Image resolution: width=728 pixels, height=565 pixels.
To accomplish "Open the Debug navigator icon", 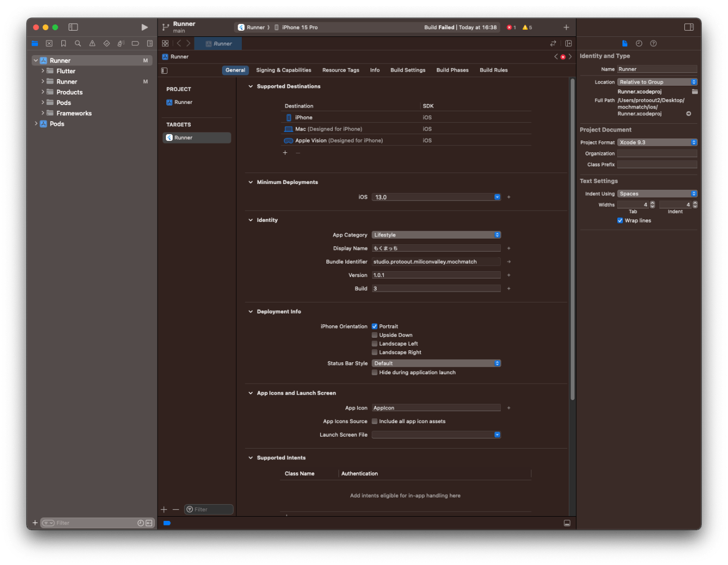I will [x=121, y=44].
